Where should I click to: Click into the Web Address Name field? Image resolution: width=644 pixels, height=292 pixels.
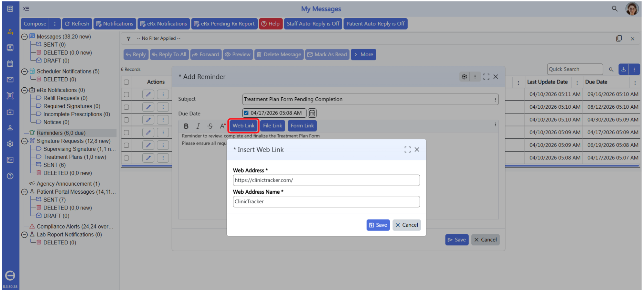tap(326, 202)
